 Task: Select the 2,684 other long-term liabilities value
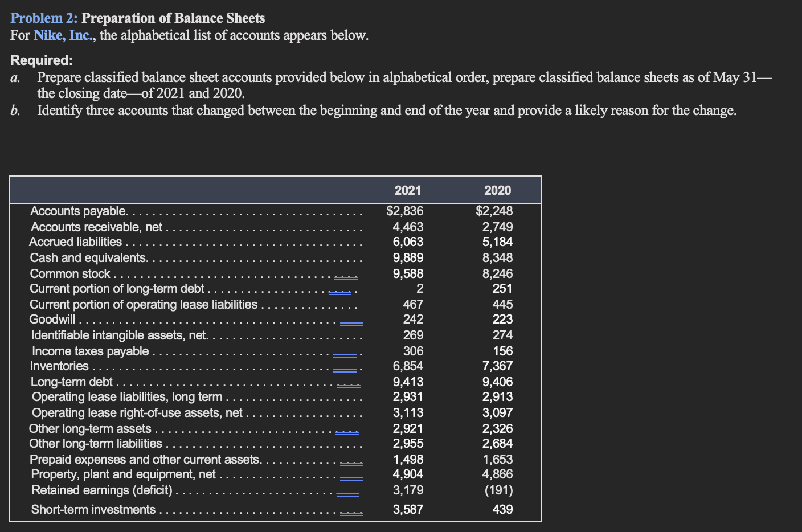pos(498,444)
